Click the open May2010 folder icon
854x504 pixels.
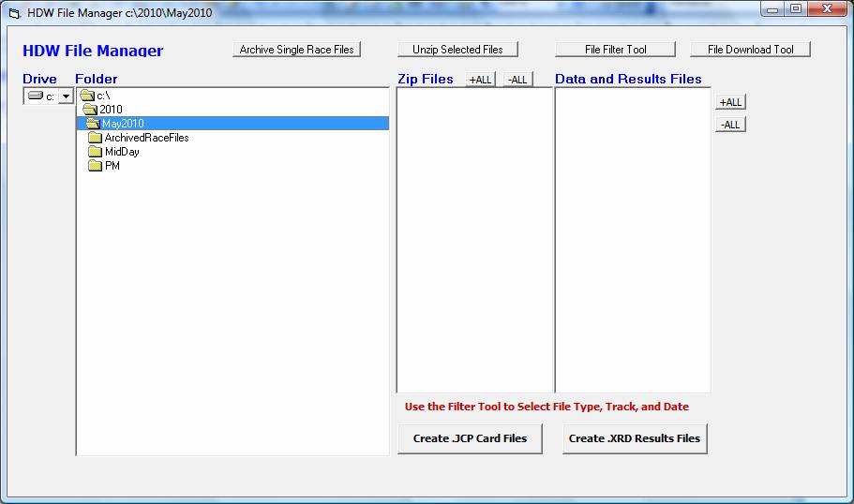[x=93, y=124]
